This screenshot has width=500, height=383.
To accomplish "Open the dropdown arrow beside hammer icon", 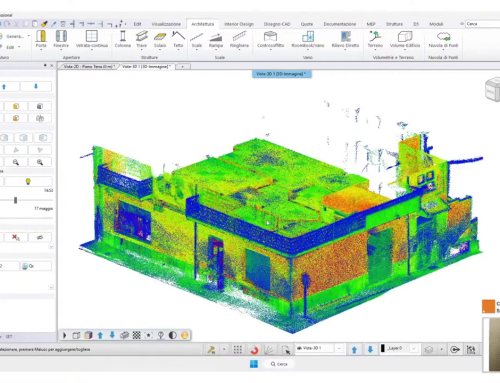I will coord(224,349).
